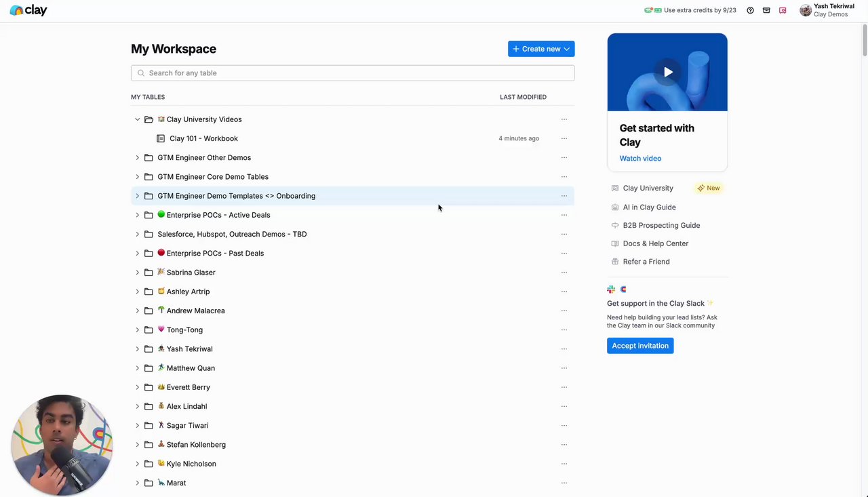Click the MY TABLES column header
The image size is (868, 497).
click(148, 97)
